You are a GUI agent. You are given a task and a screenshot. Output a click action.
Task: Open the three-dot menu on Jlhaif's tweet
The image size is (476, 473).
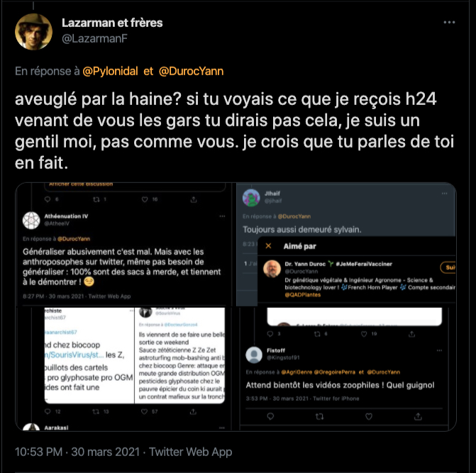coord(444,193)
